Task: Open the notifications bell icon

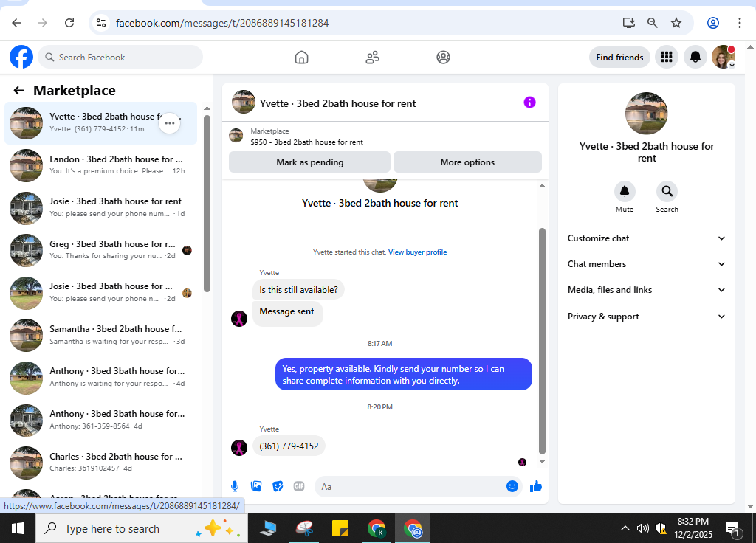Action: click(695, 58)
